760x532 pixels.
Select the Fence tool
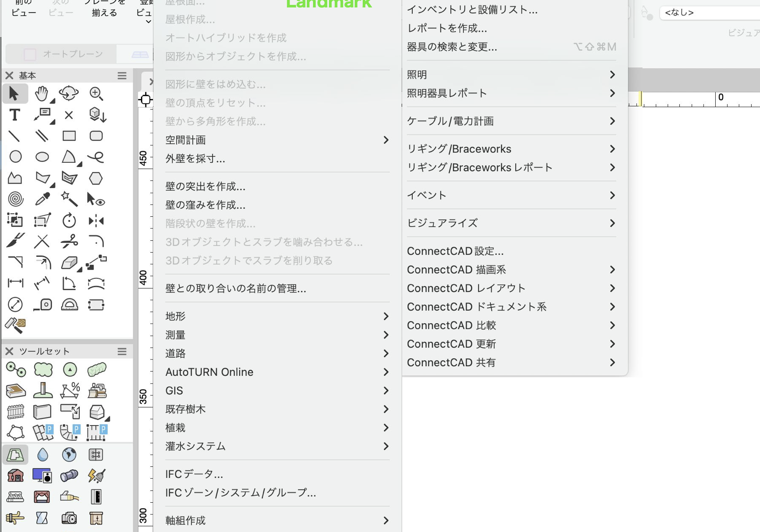16,412
